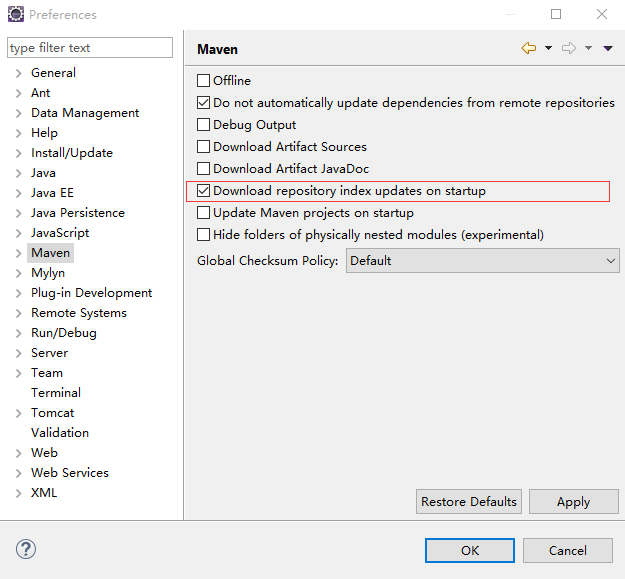Viewport: 625px width, 579px height.
Task: Click the type filter text field
Action: pyautogui.click(x=90, y=48)
